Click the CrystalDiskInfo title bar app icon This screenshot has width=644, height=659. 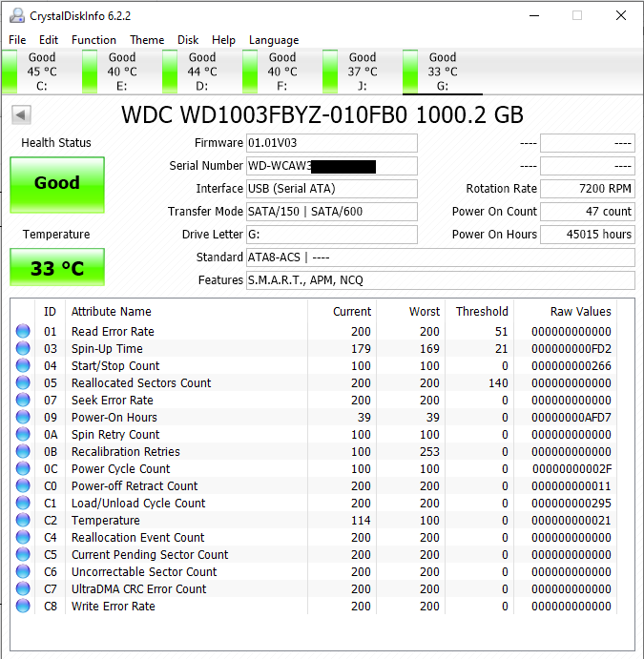point(15,15)
